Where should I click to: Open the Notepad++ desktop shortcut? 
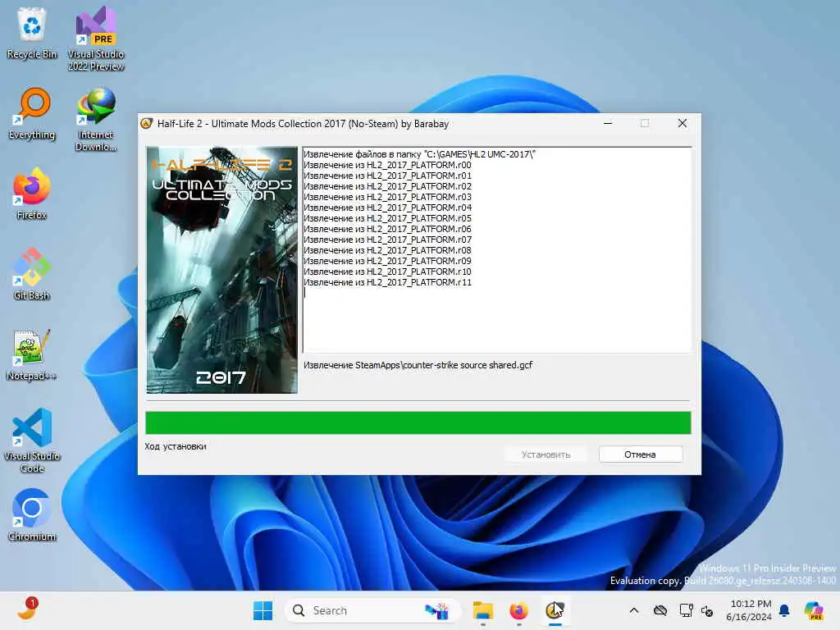32,354
